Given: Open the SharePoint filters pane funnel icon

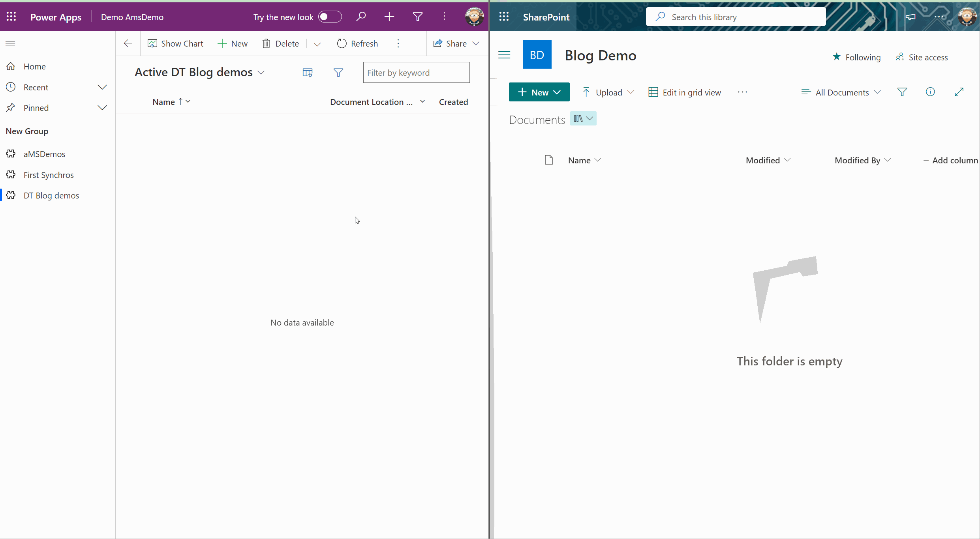Looking at the screenshot, I should tap(902, 92).
